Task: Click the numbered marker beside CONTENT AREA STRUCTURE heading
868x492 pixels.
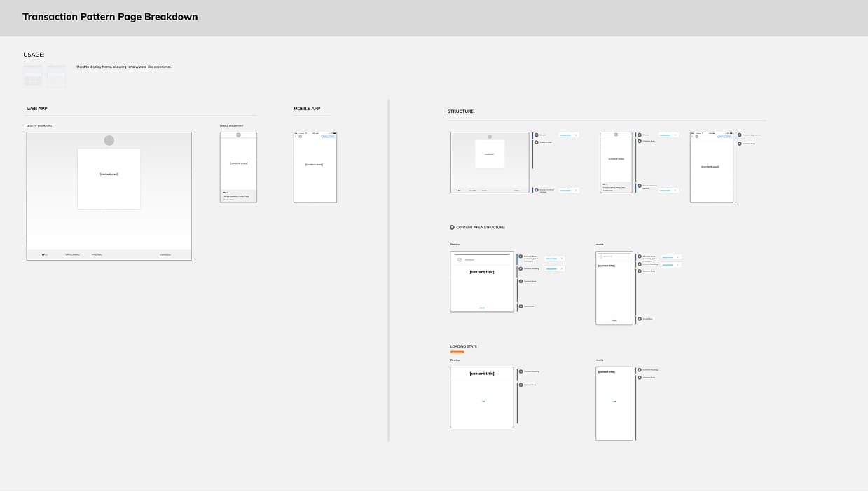Action: click(x=452, y=227)
